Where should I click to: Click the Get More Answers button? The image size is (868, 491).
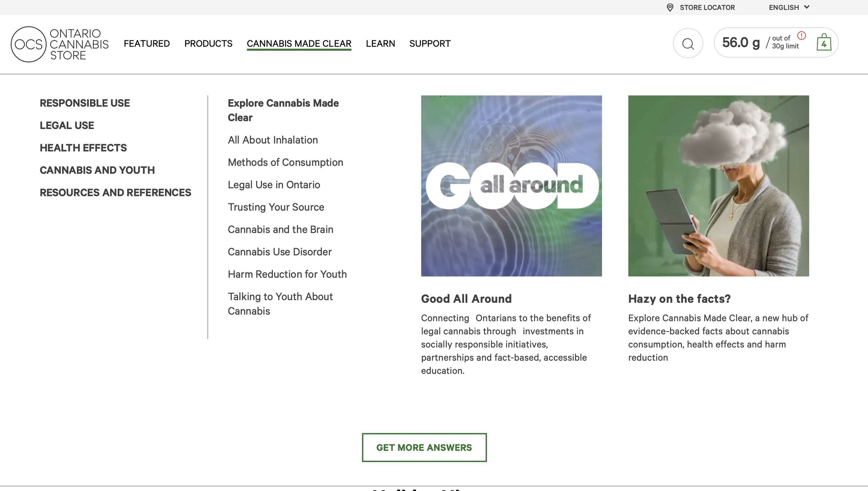(424, 448)
